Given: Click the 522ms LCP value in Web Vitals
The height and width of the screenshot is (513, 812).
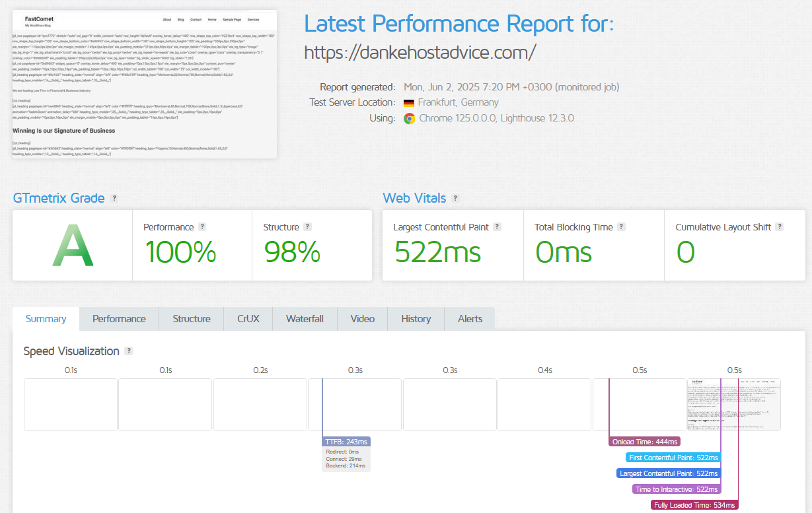Looking at the screenshot, I should click(437, 252).
